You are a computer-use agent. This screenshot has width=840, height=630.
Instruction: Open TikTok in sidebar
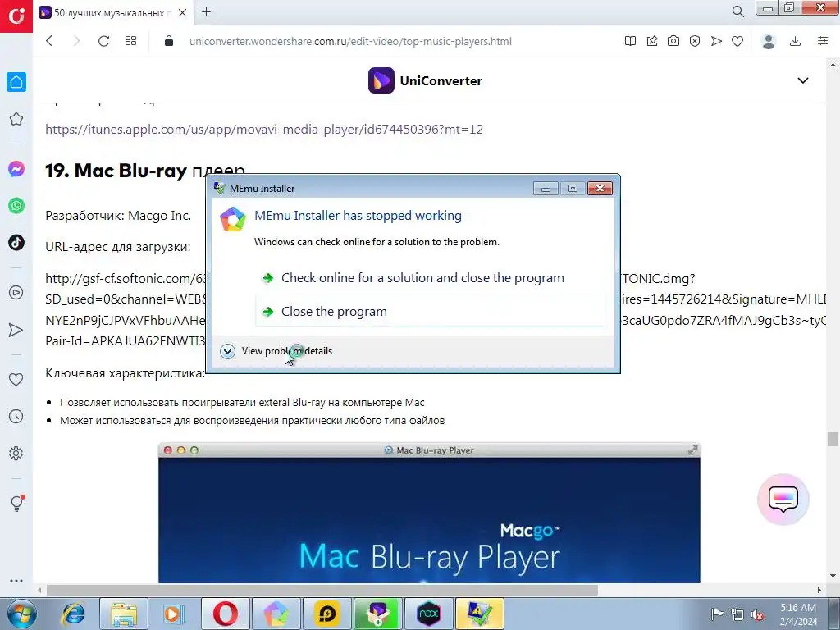pyautogui.click(x=16, y=242)
